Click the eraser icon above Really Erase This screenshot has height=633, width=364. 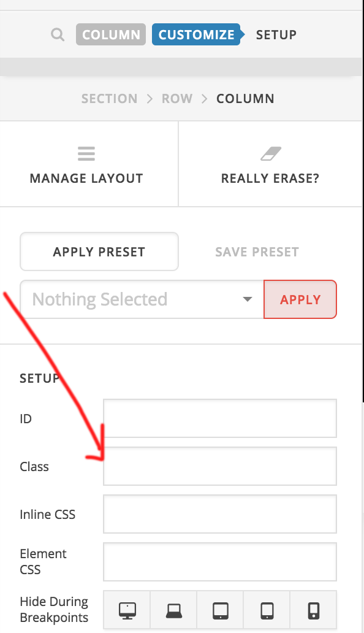pyautogui.click(x=270, y=154)
